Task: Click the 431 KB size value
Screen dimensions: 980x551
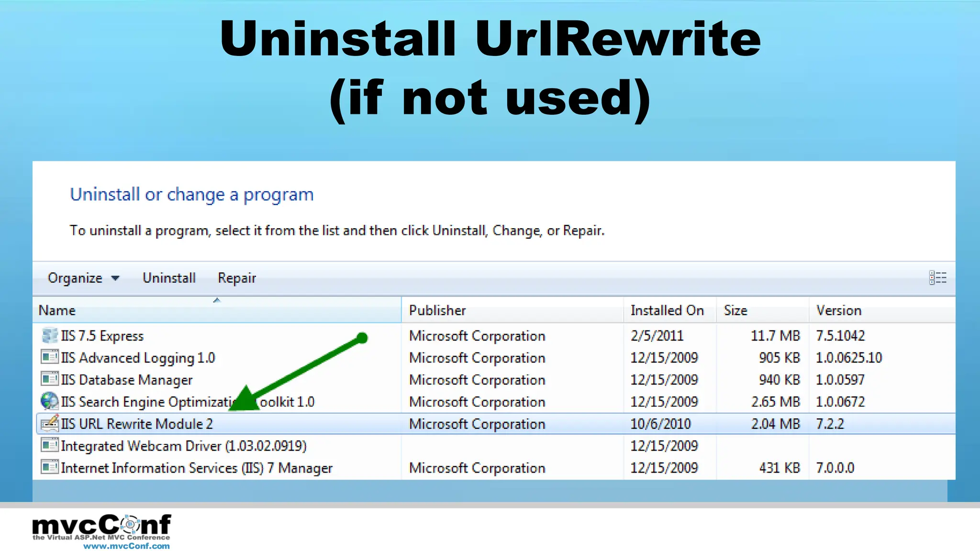Action: pyautogui.click(x=780, y=468)
